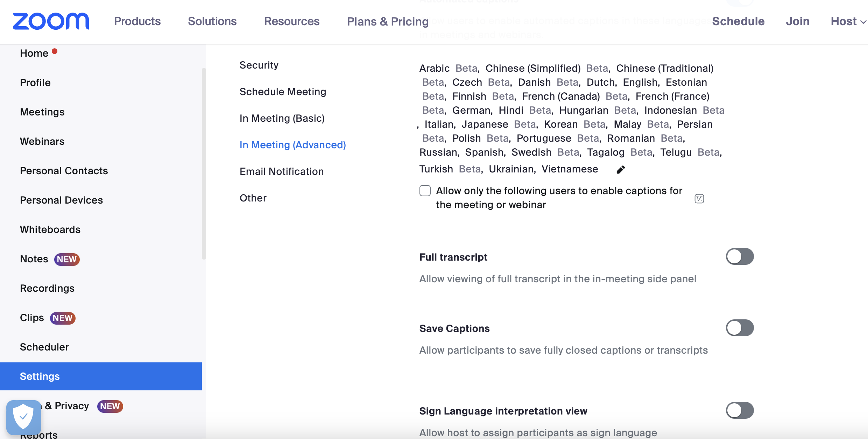
Task: Select the Email Notification section
Action: coord(281,171)
